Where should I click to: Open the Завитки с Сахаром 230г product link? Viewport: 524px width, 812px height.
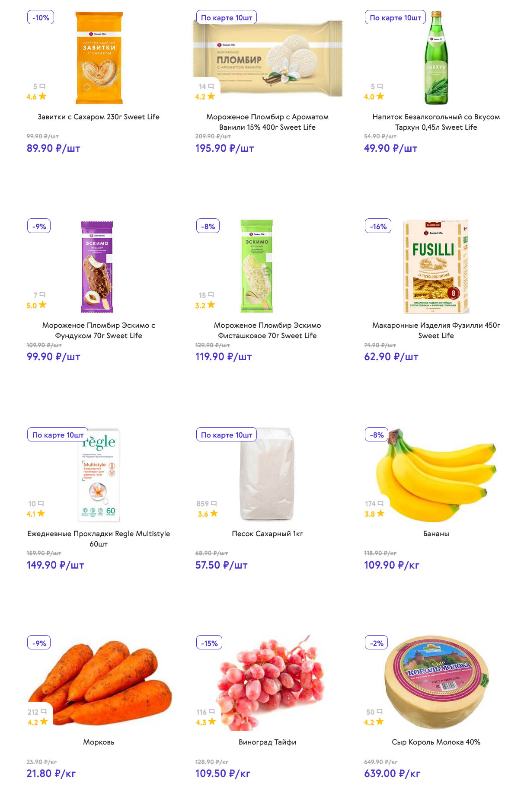[99, 117]
